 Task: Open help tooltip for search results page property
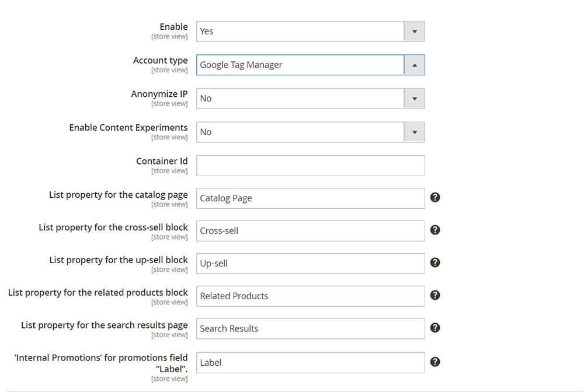[435, 328]
